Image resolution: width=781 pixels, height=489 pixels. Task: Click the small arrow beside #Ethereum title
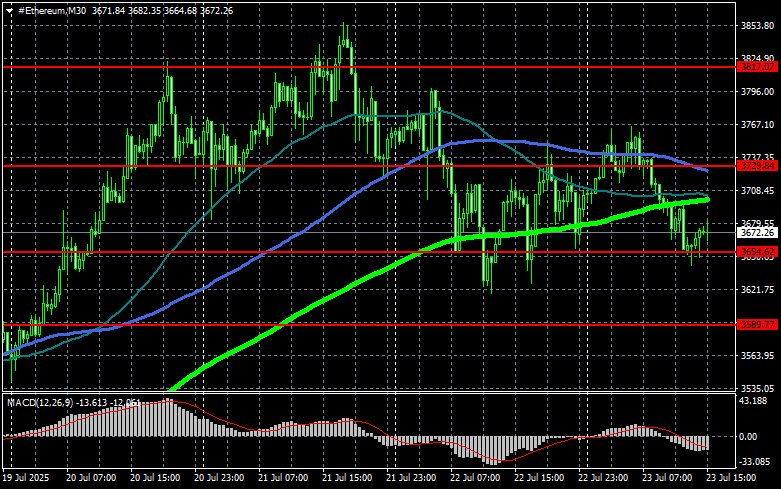tap(9, 11)
